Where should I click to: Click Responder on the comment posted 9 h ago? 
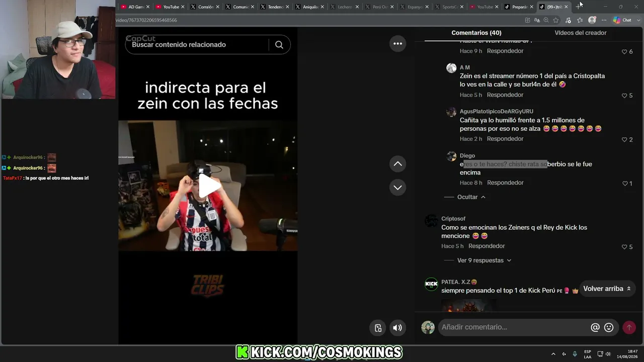point(505,51)
